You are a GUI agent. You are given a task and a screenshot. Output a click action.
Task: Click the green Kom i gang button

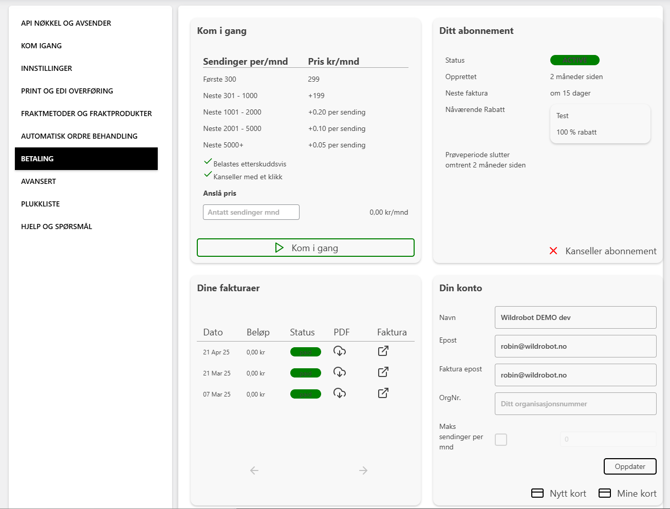306,248
